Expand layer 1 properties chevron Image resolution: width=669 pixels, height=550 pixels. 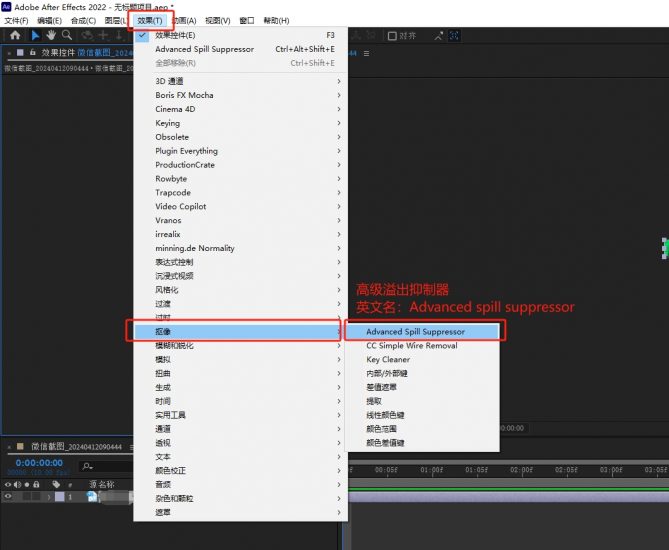[x=49, y=497]
